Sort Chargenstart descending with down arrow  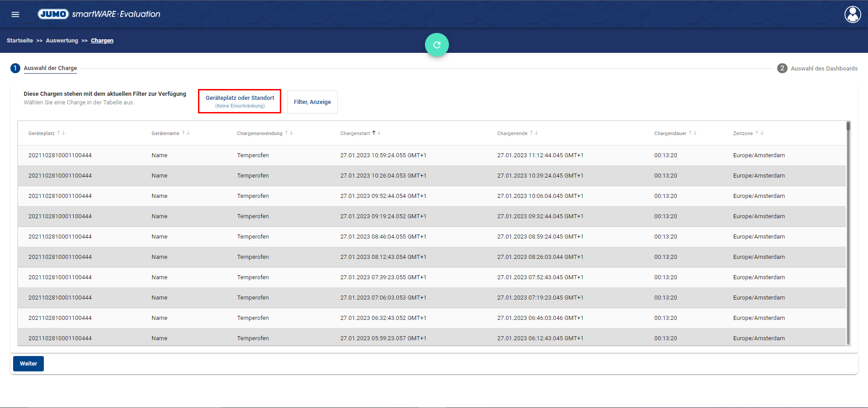(379, 133)
